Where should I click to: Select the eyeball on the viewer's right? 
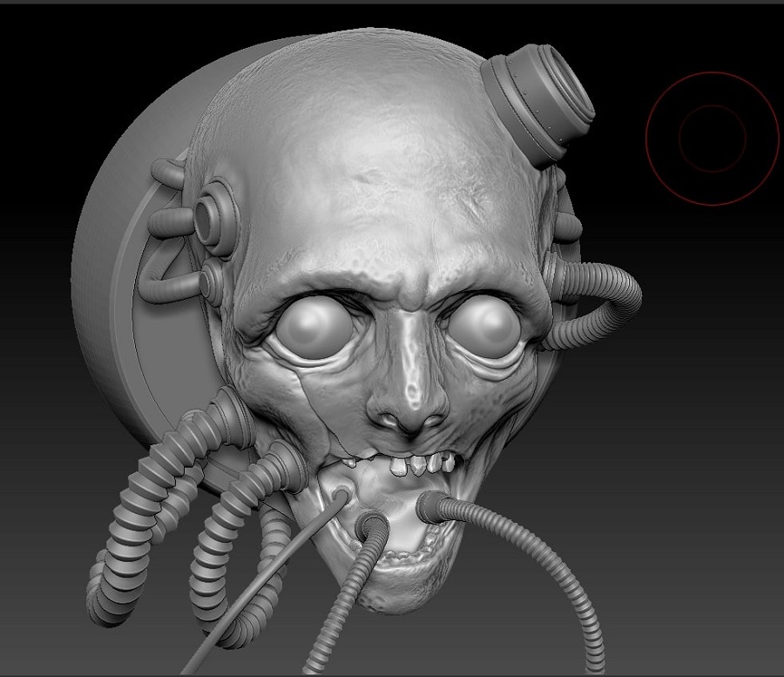point(483,328)
